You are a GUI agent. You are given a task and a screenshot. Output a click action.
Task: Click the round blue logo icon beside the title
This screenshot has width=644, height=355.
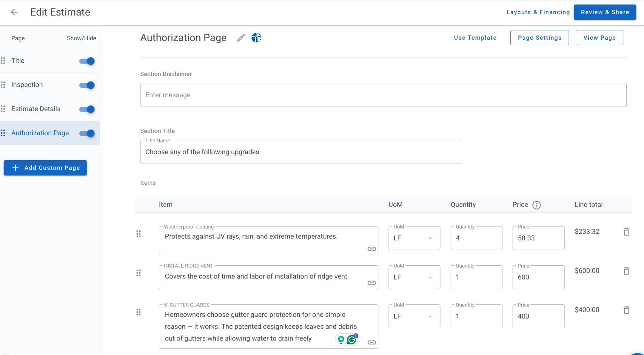pos(256,38)
